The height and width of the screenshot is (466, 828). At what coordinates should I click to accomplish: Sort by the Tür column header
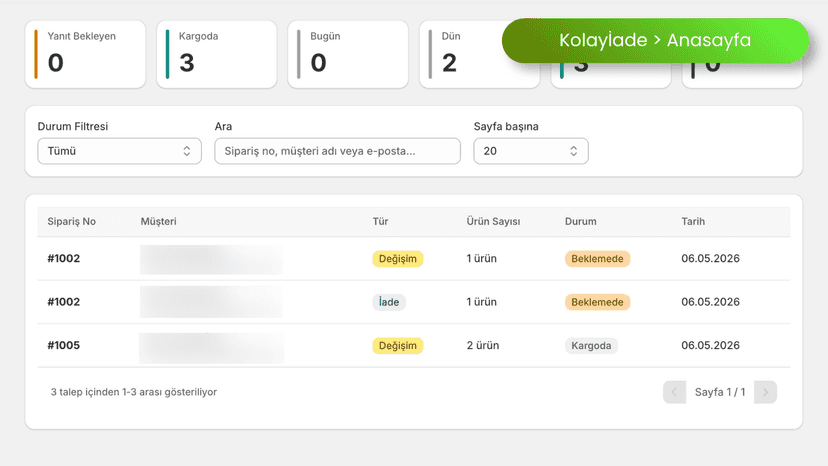[x=380, y=221]
